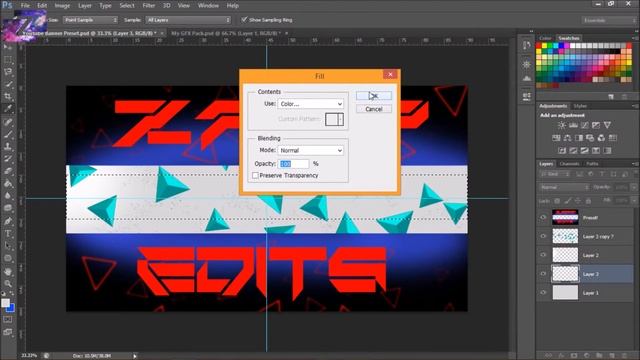This screenshot has height=360, width=640.
Task: Select the Eyedropper tool
Action: pyautogui.click(x=8, y=109)
